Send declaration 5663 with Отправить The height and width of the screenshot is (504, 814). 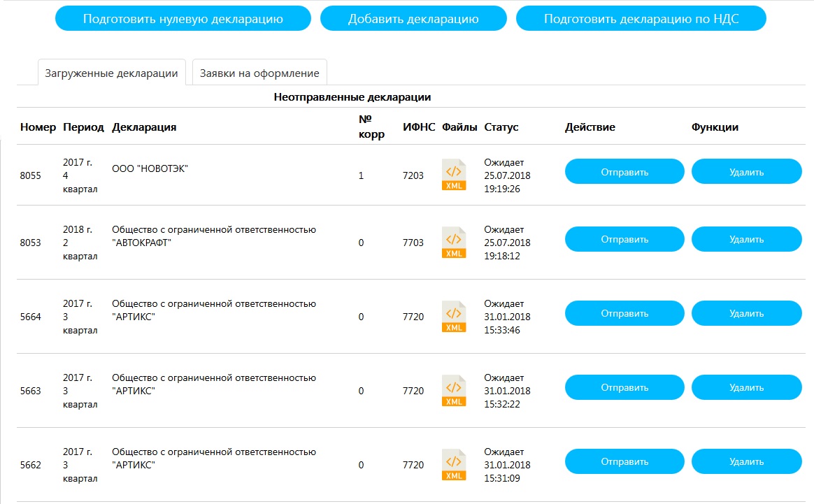coord(624,388)
